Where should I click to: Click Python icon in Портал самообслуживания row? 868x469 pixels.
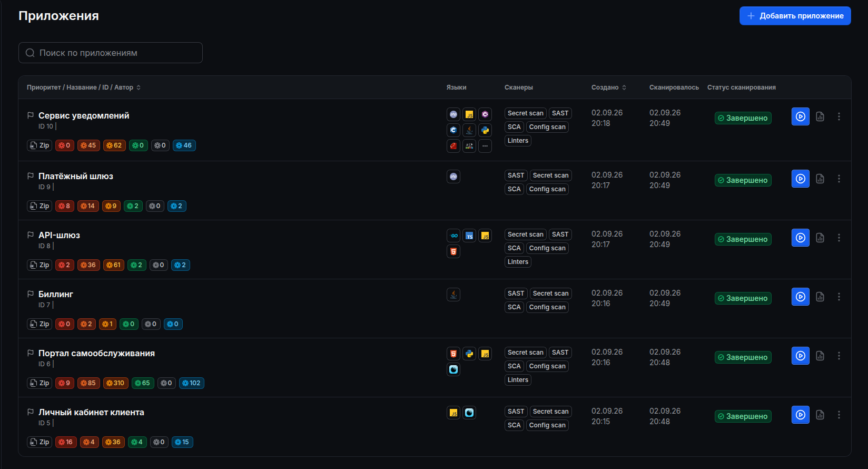[469, 354]
